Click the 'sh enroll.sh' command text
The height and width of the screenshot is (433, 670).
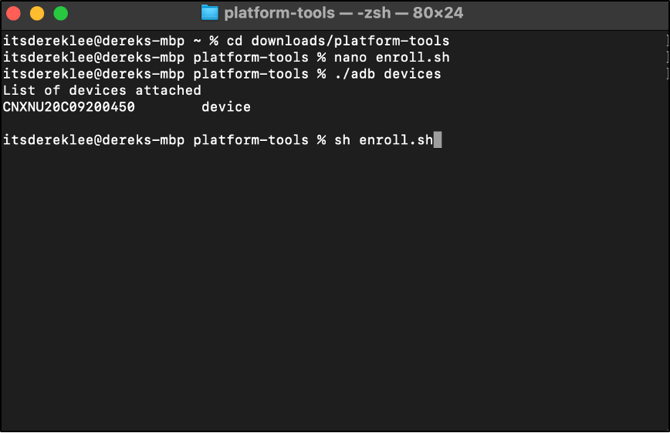tap(384, 140)
